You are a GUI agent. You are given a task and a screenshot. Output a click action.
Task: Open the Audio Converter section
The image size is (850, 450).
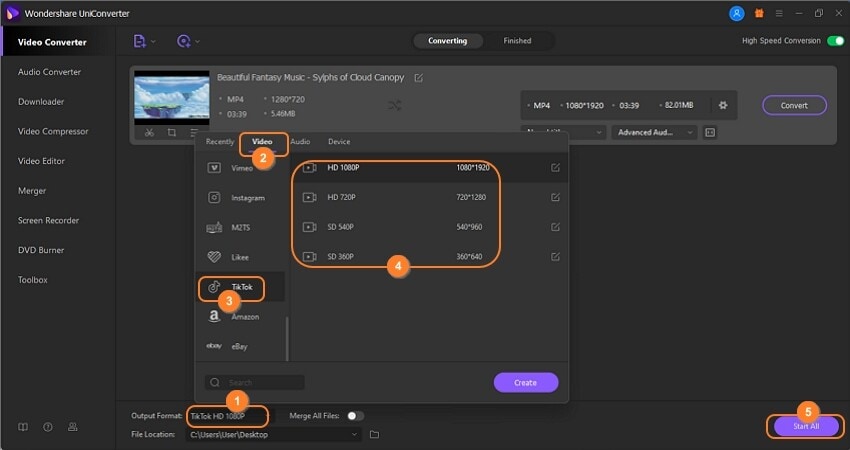tap(49, 72)
